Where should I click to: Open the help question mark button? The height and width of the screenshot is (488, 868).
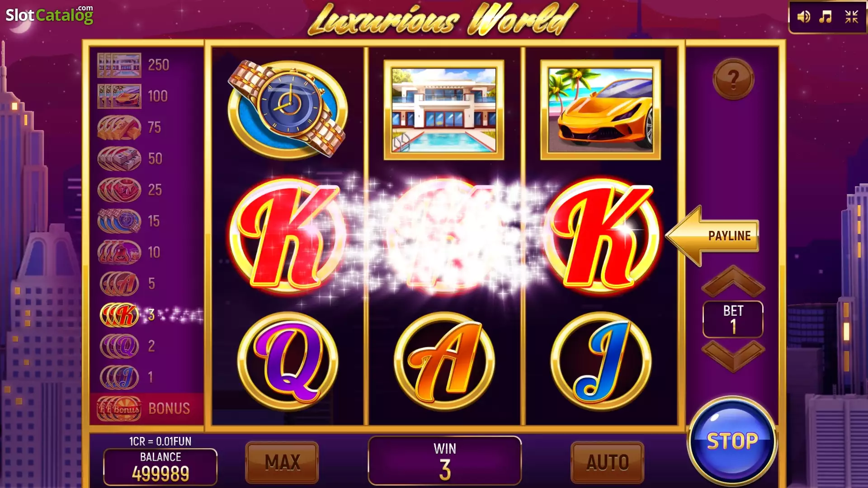point(733,79)
